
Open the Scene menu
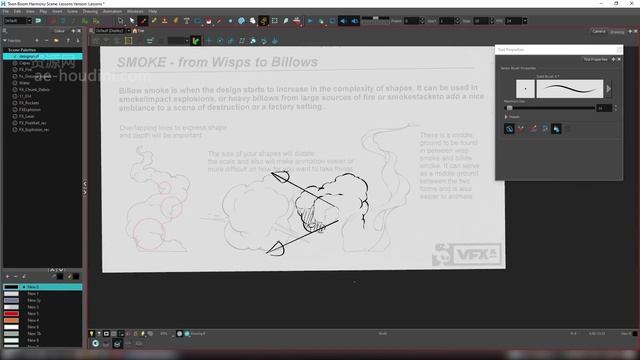click(x=72, y=11)
